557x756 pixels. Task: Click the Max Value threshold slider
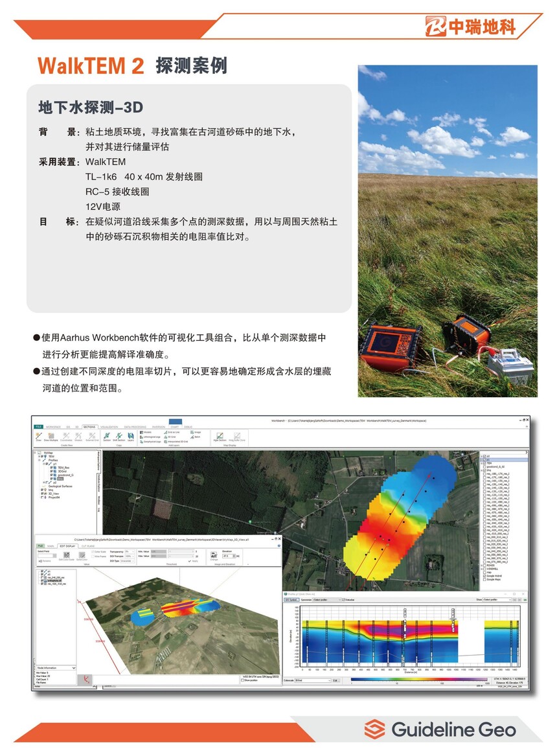click(181, 556)
